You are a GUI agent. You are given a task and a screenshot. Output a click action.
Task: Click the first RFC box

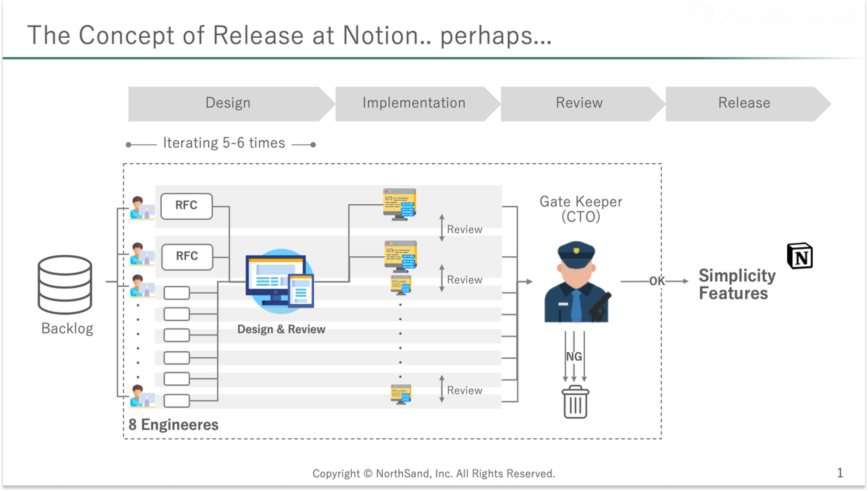coord(186,206)
